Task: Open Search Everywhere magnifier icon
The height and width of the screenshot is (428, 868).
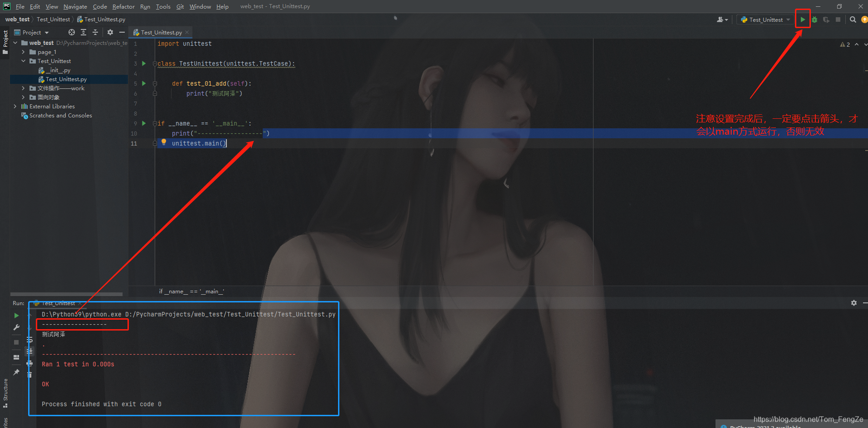Action: 853,19
